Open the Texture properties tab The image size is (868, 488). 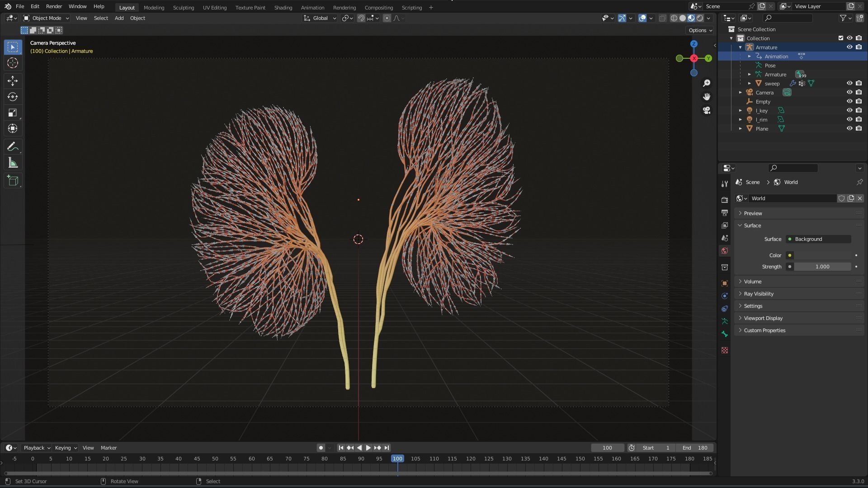[x=725, y=350]
